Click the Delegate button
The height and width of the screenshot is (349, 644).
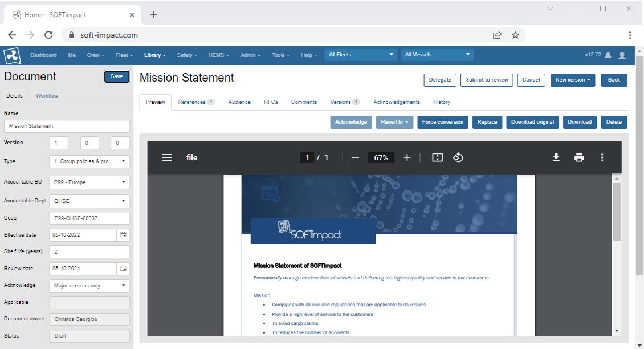[x=440, y=80]
